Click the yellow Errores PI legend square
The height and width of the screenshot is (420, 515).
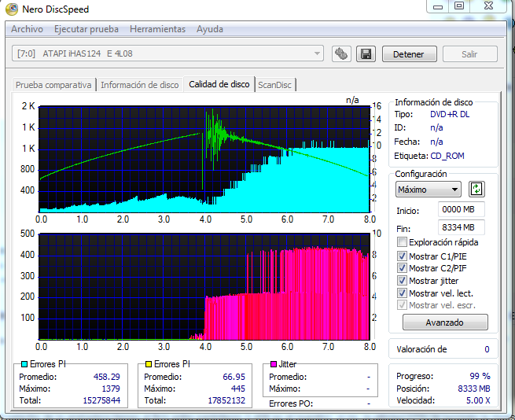click(148, 364)
